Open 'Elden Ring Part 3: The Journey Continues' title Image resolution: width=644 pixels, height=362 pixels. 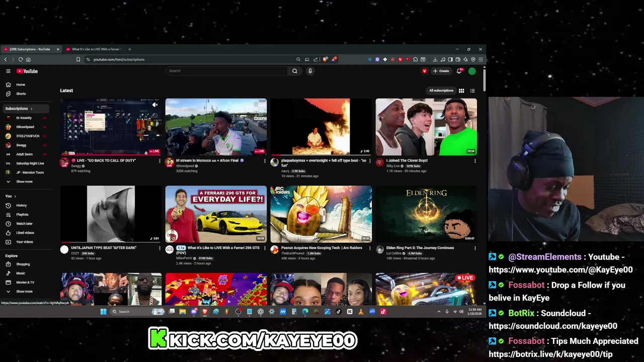[x=420, y=248]
